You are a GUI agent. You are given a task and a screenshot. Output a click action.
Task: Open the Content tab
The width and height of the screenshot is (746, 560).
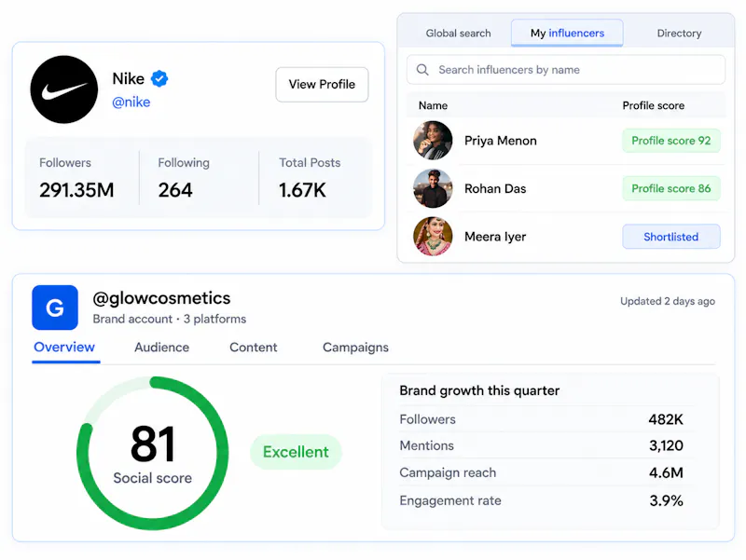click(253, 348)
